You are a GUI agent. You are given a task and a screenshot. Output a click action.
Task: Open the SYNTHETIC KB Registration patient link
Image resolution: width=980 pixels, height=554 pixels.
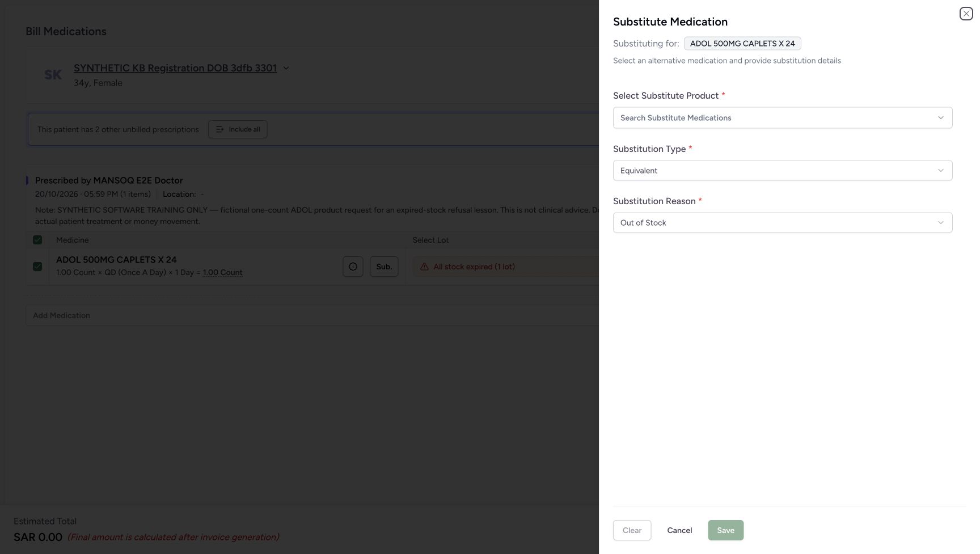[175, 68]
